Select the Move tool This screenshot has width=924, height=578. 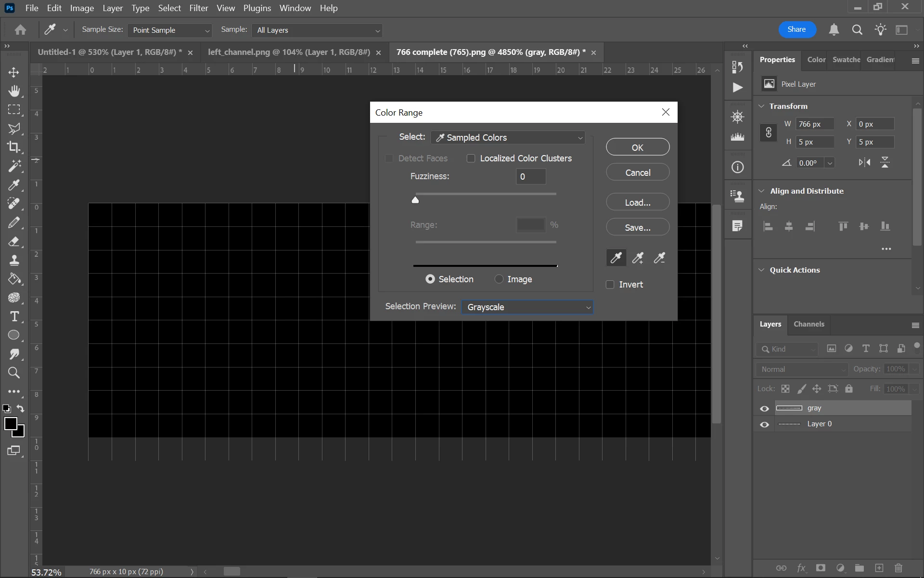14,72
